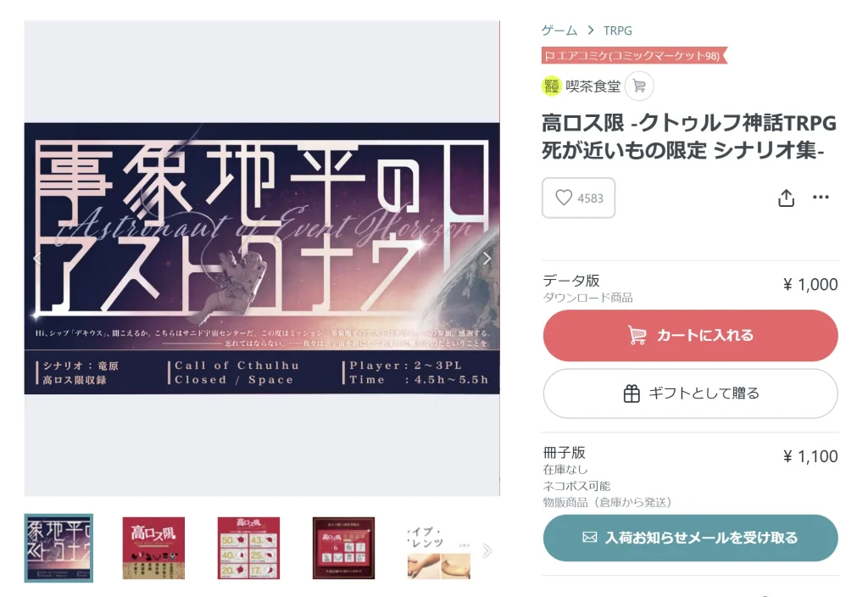Click the エアコミケ event tag
868x597 pixels.
[x=633, y=56]
